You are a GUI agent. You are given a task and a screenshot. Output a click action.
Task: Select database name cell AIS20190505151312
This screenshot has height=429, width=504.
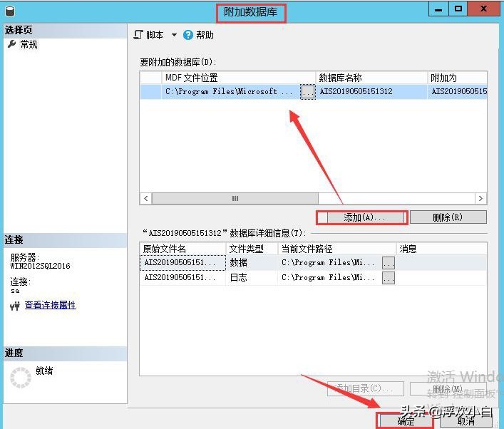[371, 92]
